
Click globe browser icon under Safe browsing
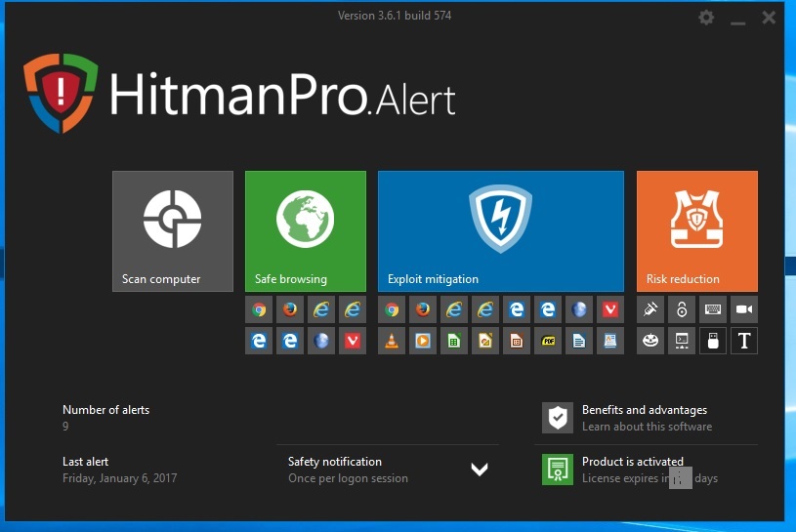pos(321,341)
